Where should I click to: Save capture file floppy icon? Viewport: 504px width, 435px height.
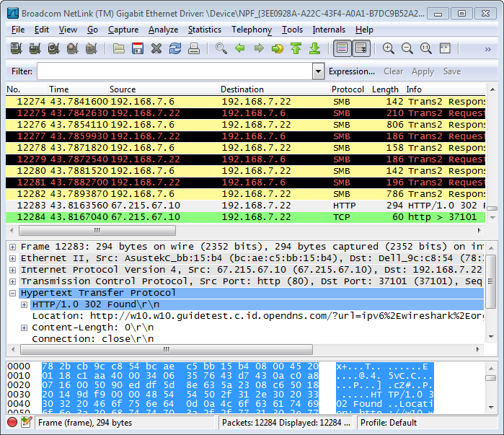click(x=138, y=48)
